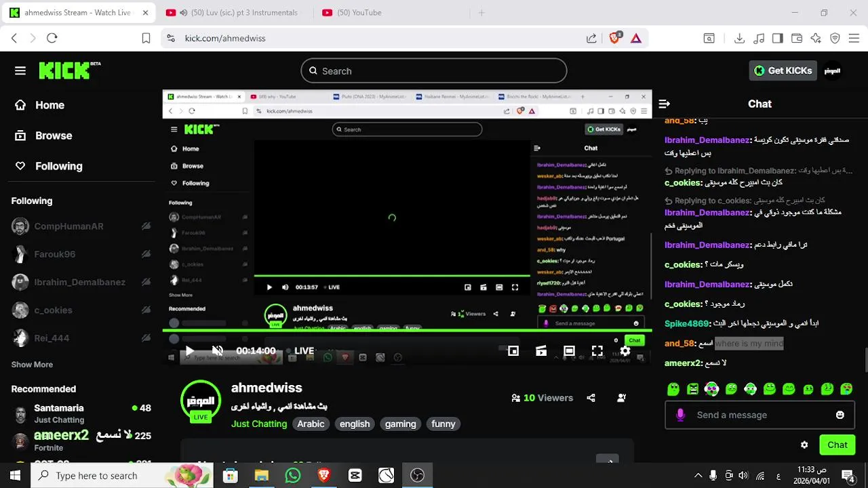Open Leo AI sparkle icon in toolbar
The height and width of the screenshot is (488, 868).
coord(816,39)
